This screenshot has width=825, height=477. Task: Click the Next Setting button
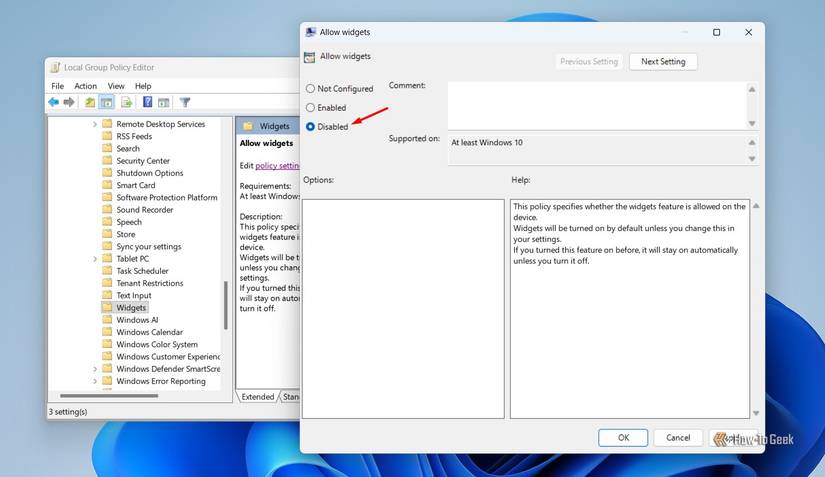(663, 62)
